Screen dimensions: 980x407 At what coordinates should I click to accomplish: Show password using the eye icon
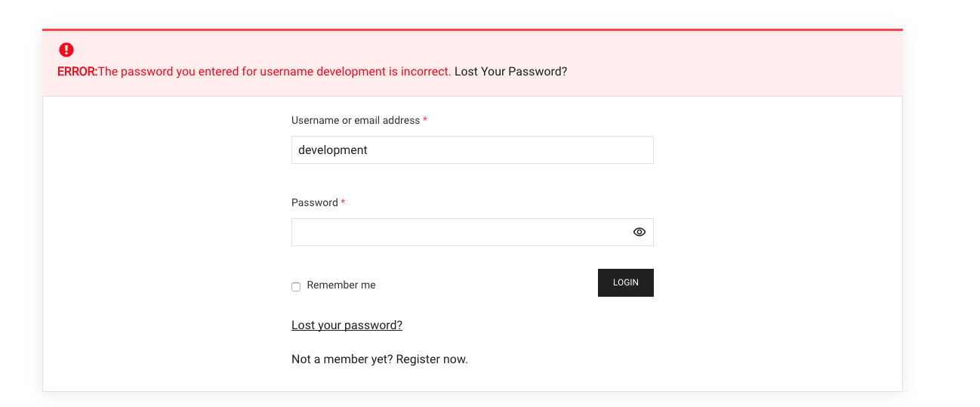(x=639, y=232)
